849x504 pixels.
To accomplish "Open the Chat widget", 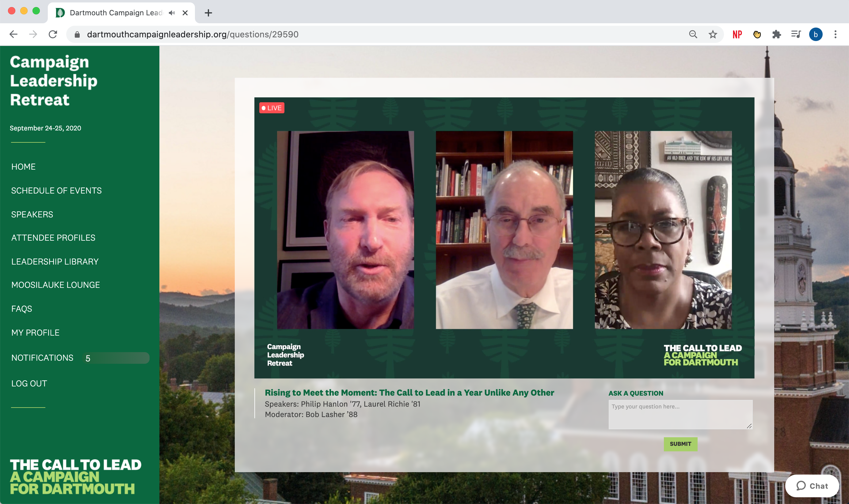I will click(812, 486).
